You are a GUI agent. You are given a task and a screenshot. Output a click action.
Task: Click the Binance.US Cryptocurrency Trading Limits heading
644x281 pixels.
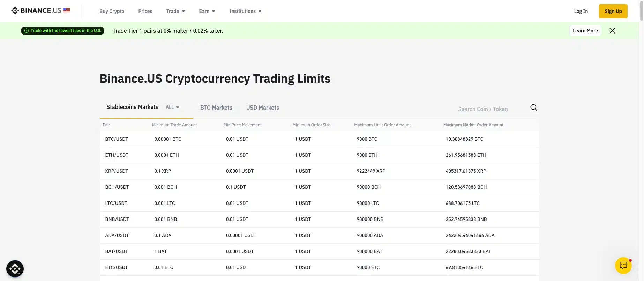point(215,79)
